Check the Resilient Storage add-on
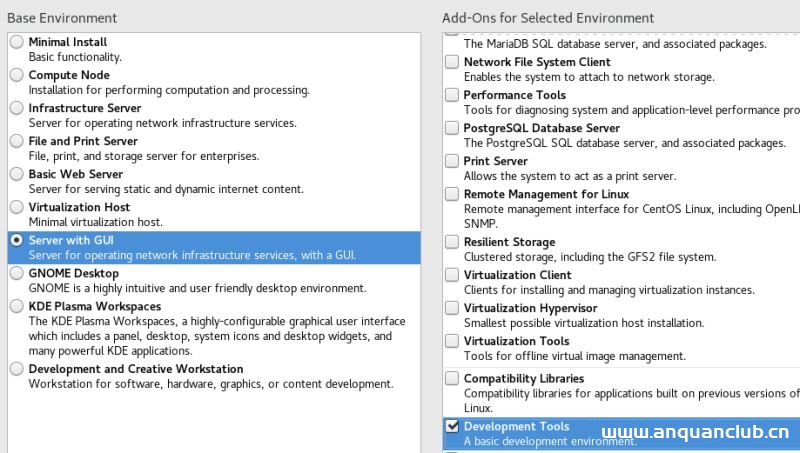Screen dimensions: 800x453 tap(452, 242)
